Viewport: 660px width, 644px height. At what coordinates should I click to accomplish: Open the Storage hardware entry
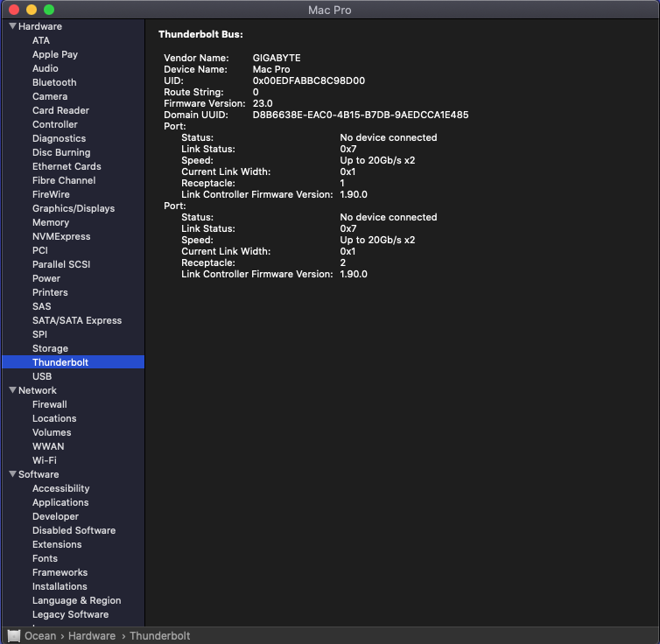coord(50,348)
